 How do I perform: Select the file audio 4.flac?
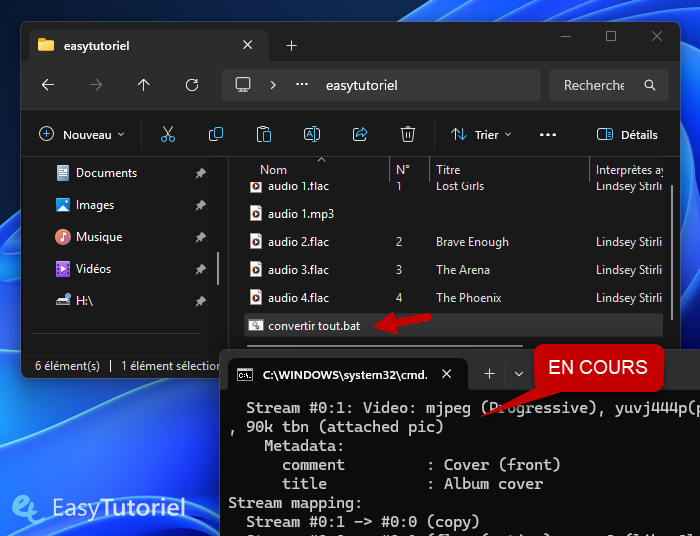(298, 298)
